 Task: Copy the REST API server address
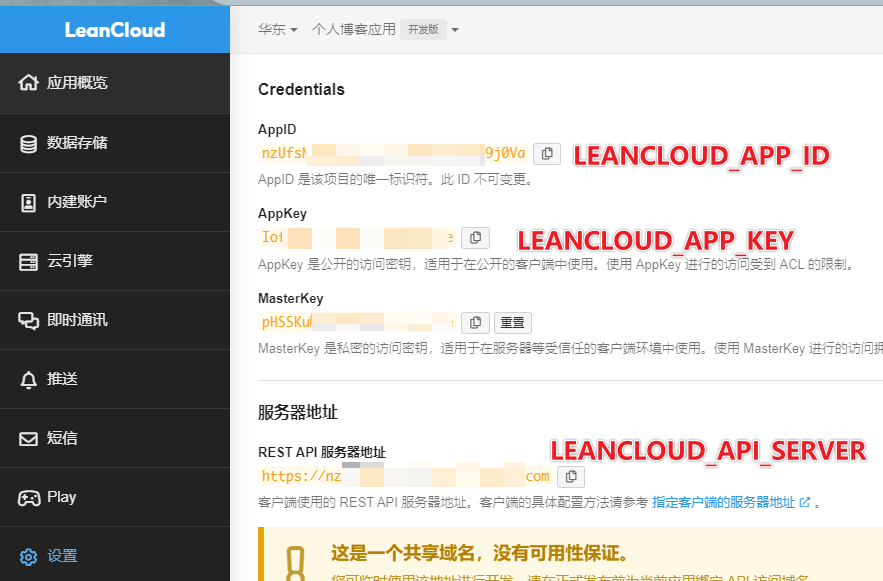tap(570, 477)
